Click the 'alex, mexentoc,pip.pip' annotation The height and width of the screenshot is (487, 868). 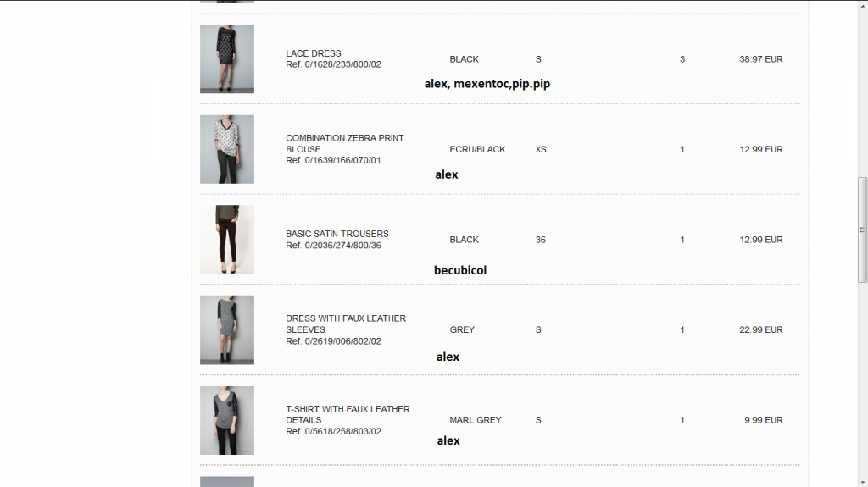(x=487, y=84)
